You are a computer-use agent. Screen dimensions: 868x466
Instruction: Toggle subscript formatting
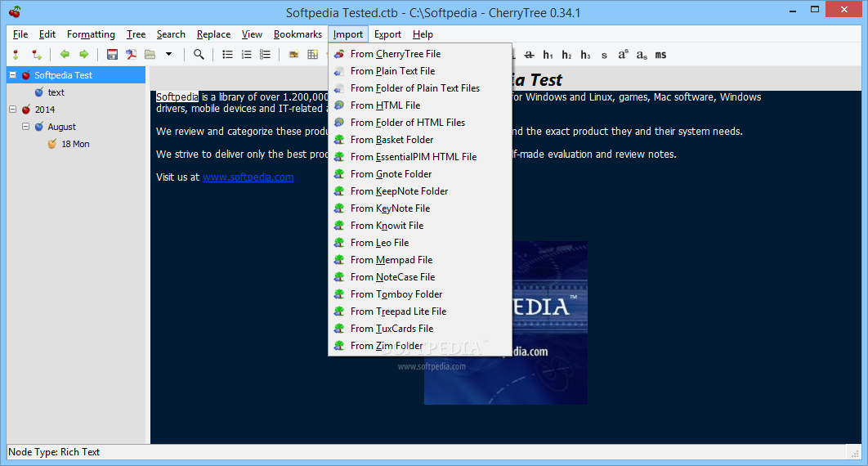coord(642,54)
